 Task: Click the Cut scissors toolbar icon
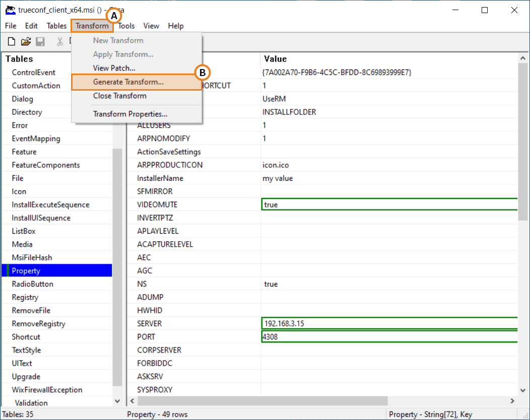(60, 42)
